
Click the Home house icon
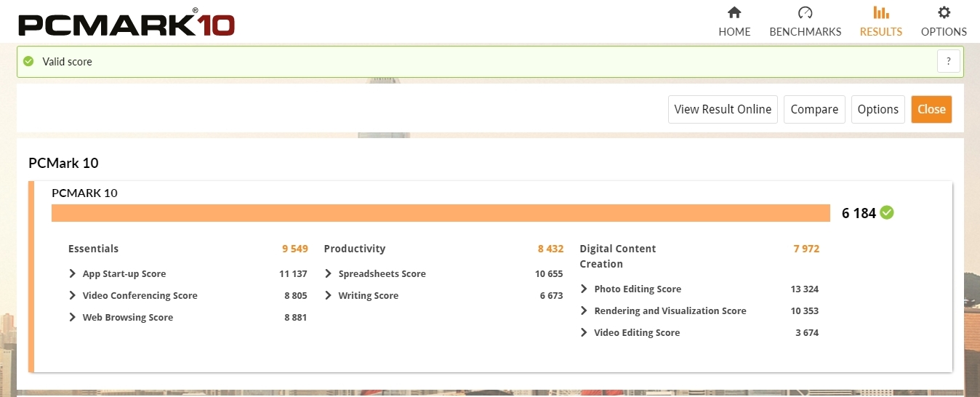(734, 12)
